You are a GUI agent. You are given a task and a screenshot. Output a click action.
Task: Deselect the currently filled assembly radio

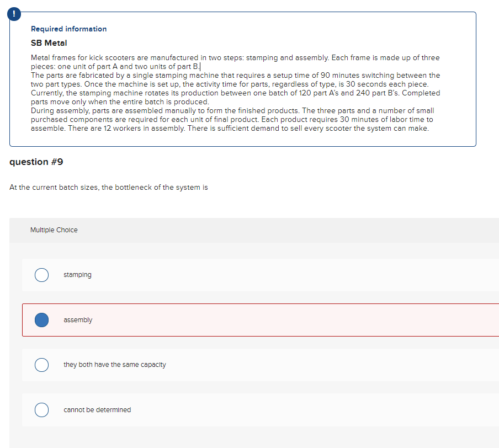41,320
